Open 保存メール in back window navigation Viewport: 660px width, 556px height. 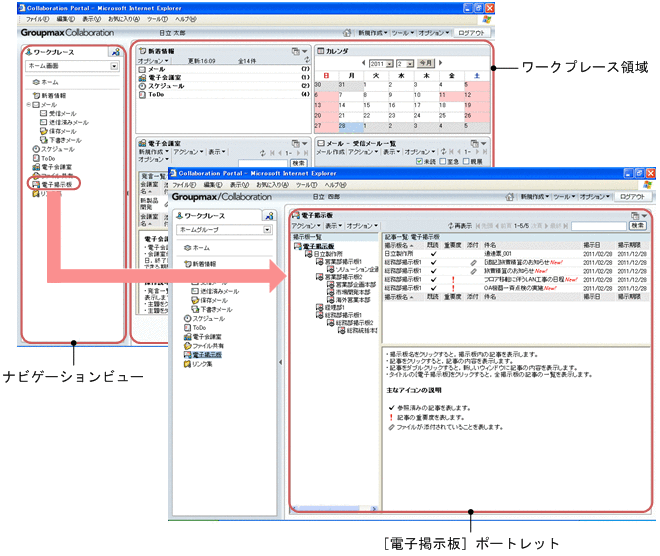click(59, 131)
